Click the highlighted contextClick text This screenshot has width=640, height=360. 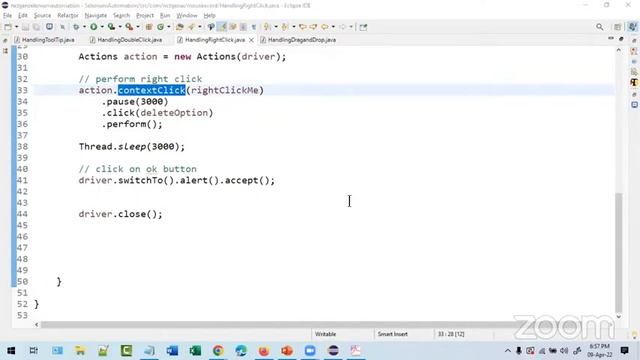[x=152, y=90]
